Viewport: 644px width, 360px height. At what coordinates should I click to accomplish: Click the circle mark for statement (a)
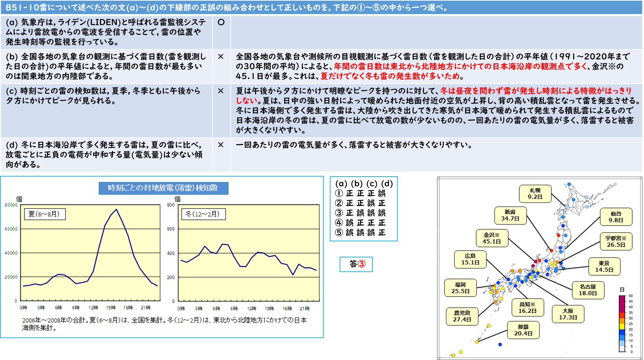click(x=221, y=22)
